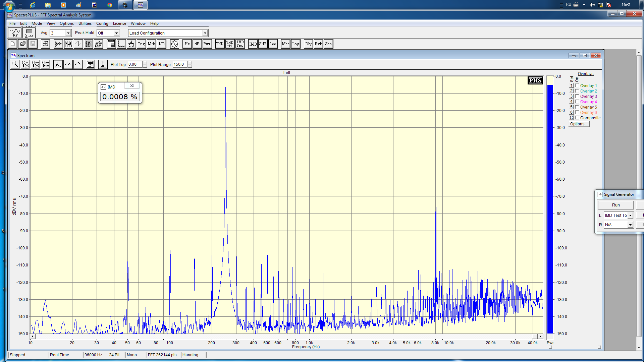
Task: Open the Phase view icon
Action: point(78,44)
